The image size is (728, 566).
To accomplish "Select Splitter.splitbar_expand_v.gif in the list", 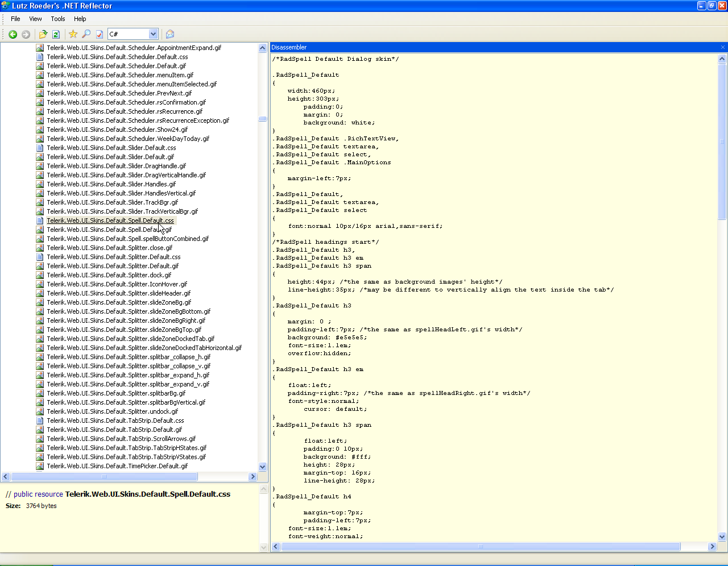I will 128,384.
